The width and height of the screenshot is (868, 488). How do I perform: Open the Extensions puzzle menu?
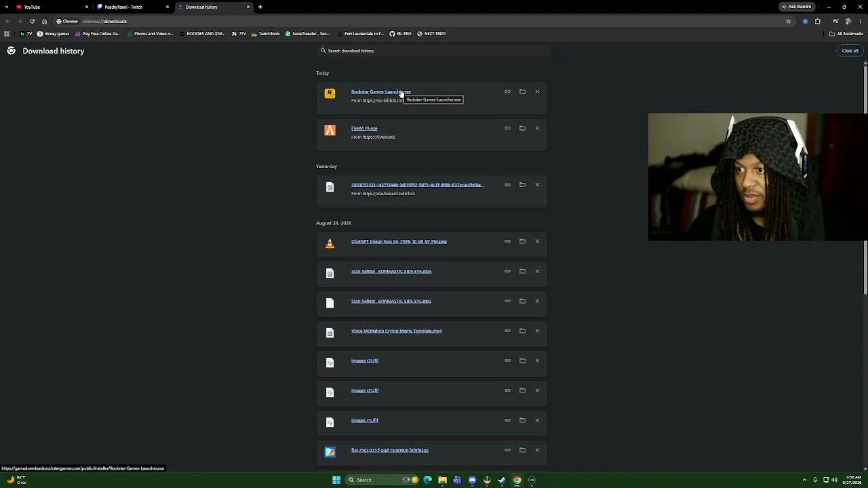[818, 21]
